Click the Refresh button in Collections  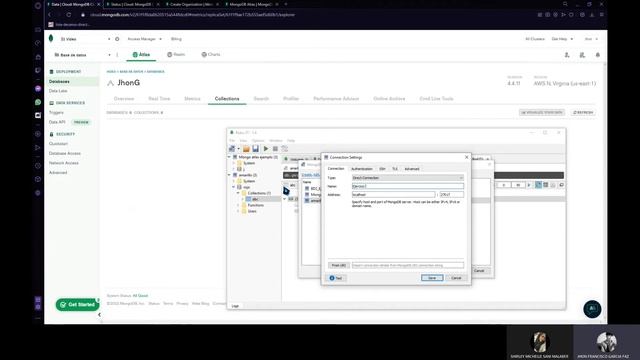pyautogui.click(x=583, y=112)
